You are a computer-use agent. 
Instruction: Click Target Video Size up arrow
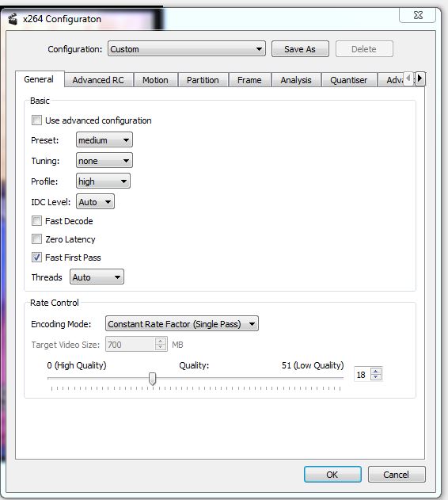tap(160, 341)
